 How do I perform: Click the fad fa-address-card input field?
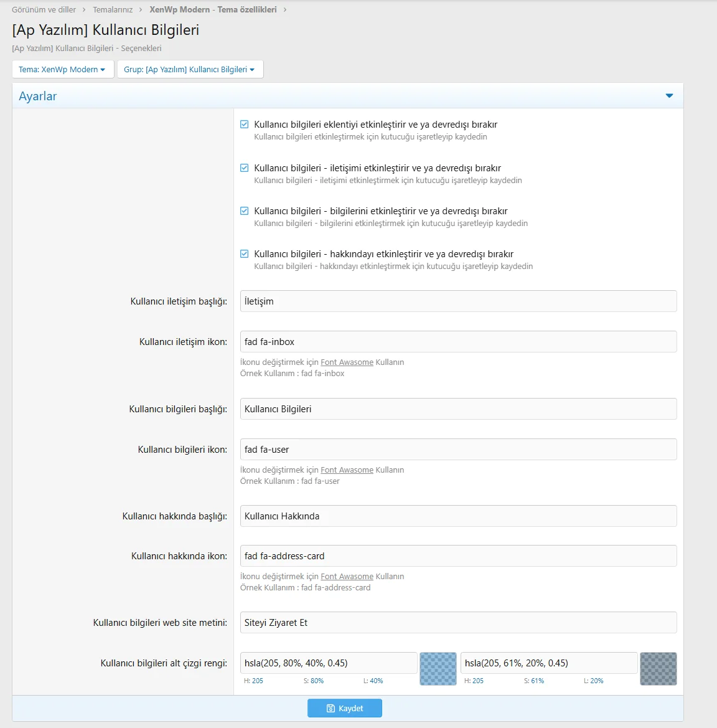458,556
